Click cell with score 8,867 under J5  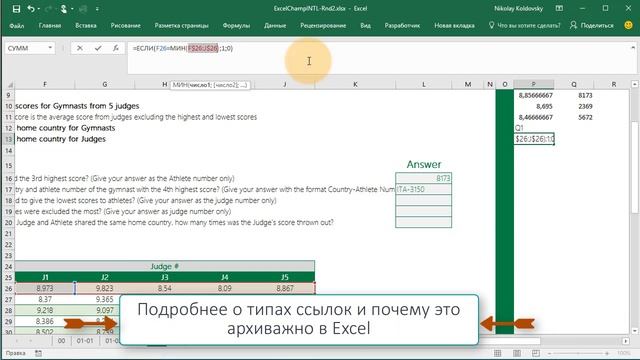(x=284, y=289)
